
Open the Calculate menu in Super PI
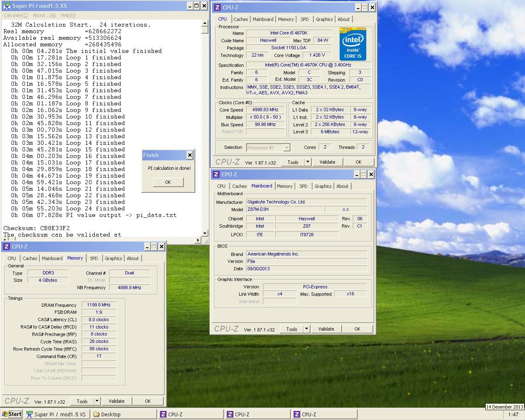click(x=16, y=15)
